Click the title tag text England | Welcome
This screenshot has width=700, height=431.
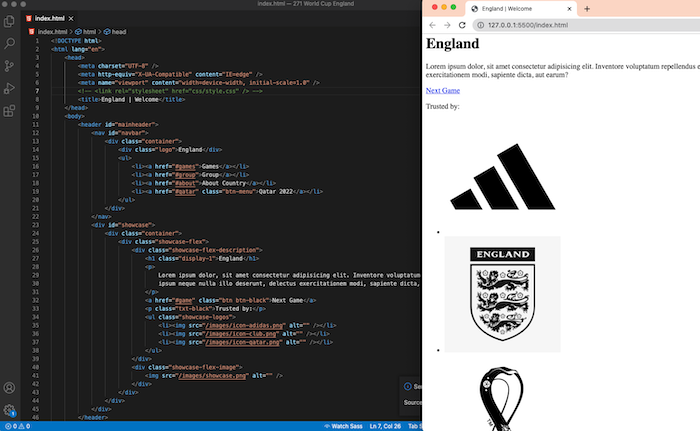(x=129, y=99)
